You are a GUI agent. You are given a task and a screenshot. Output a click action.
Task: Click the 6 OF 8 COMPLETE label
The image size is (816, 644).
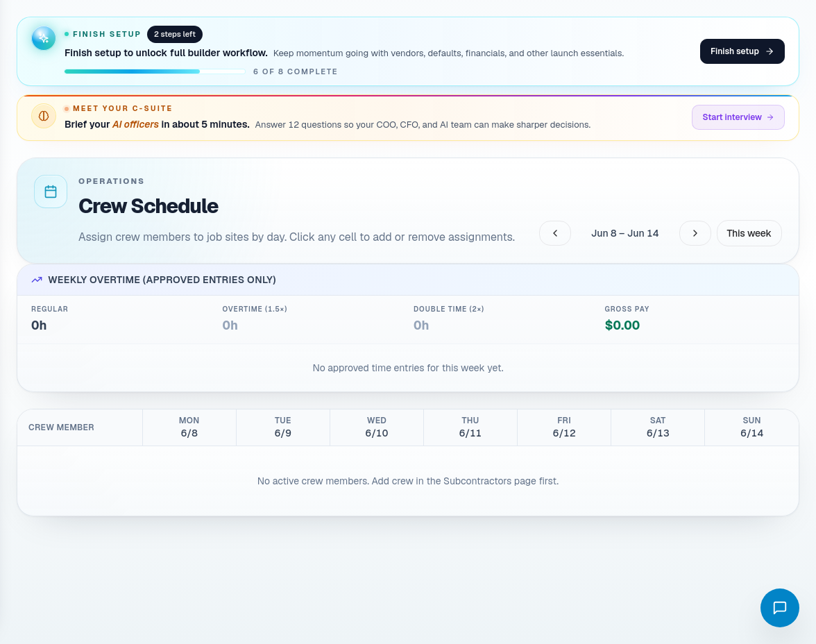coord(295,72)
